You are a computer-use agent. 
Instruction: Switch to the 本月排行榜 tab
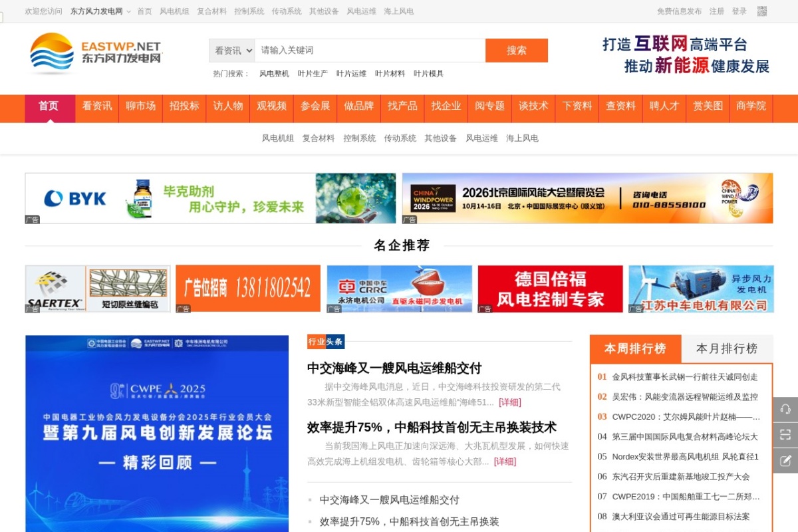727,348
